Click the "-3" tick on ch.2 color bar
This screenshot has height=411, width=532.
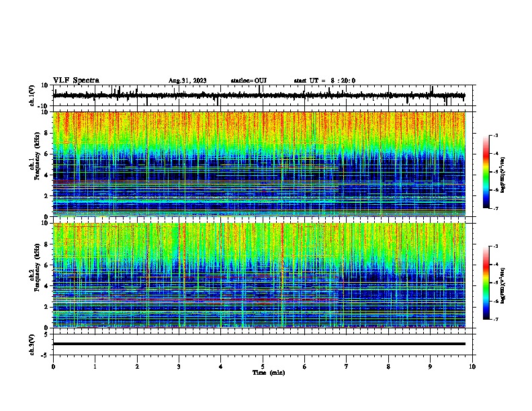[x=495, y=246]
